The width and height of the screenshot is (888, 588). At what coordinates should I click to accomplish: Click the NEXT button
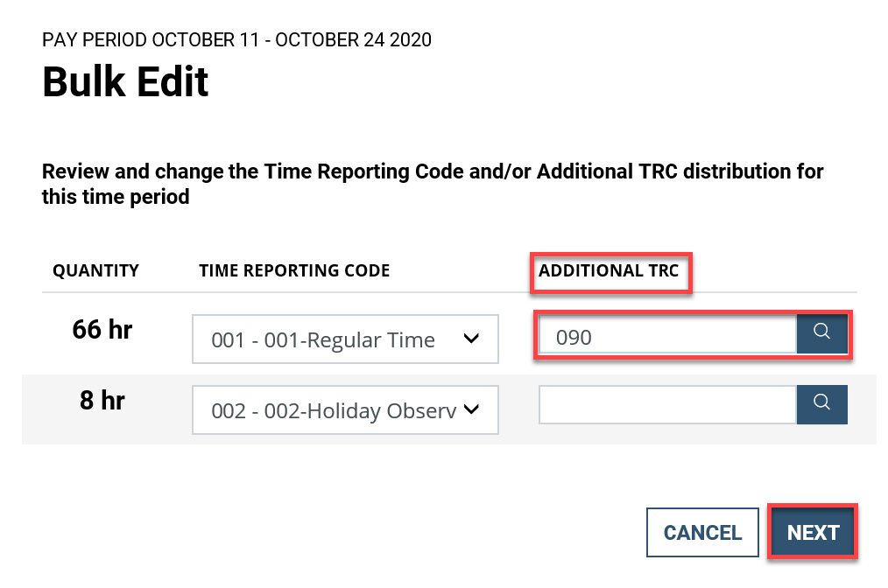812,531
